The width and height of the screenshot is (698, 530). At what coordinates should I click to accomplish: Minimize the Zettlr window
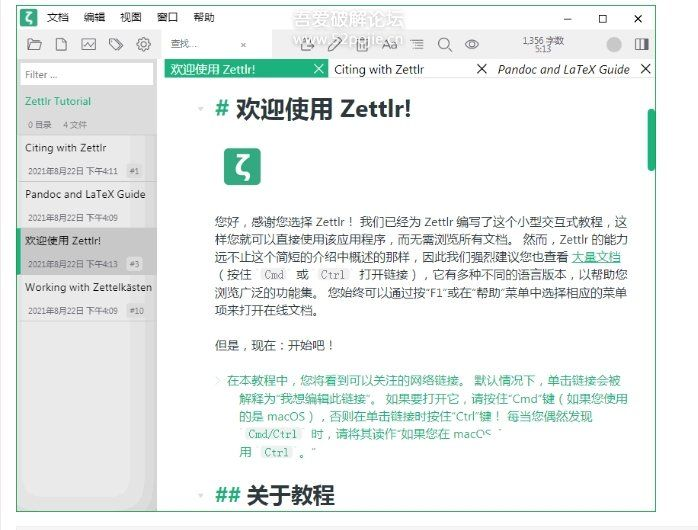(568, 19)
